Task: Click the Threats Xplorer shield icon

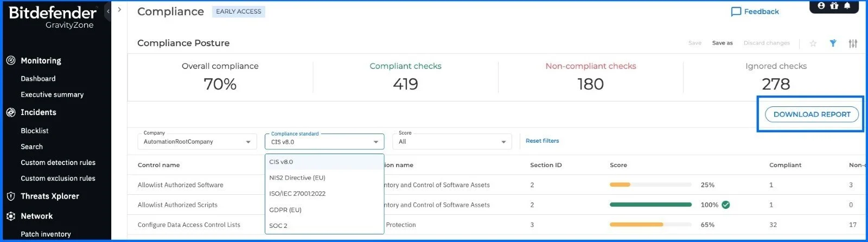Action: click(10, 196)
